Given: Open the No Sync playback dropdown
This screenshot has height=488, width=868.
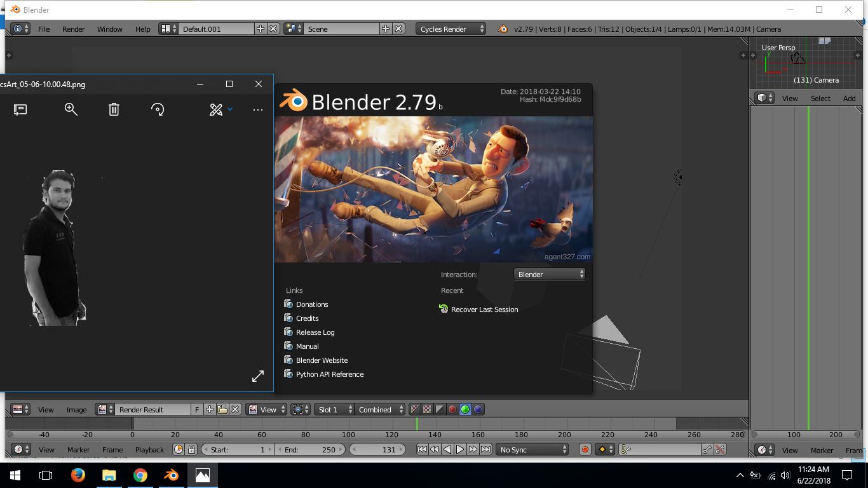Looking at the screenshot, I should (532, 449).
